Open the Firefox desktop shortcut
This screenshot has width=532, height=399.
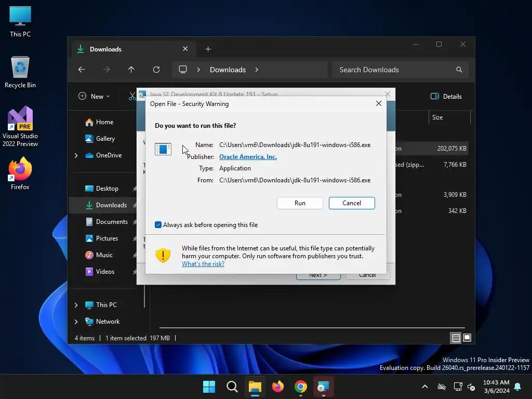[20, 174]
